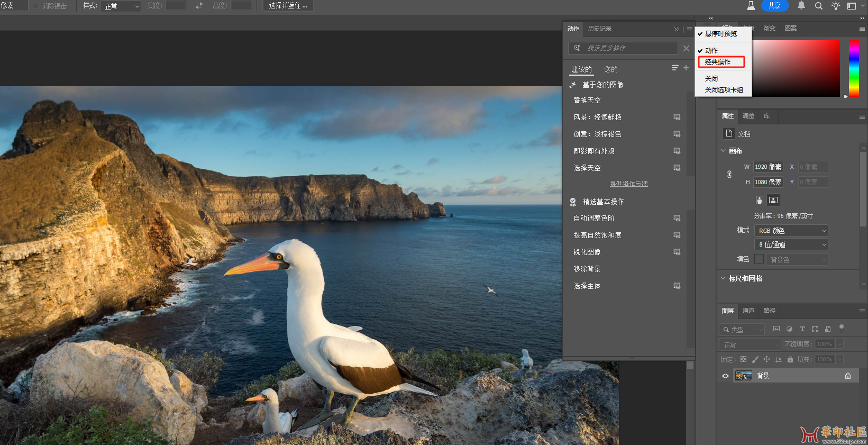Filter layers by adjustment layer icon

789,329
